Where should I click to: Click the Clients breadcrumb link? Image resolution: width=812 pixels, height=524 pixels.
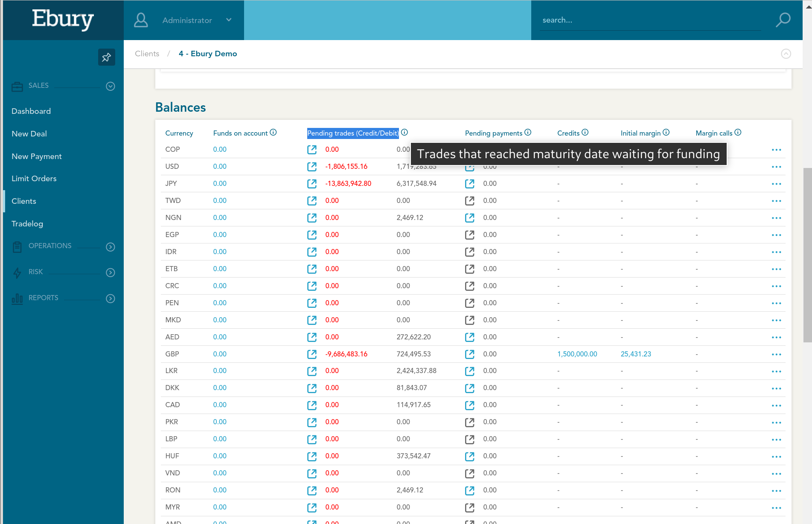tap(147, 54)
